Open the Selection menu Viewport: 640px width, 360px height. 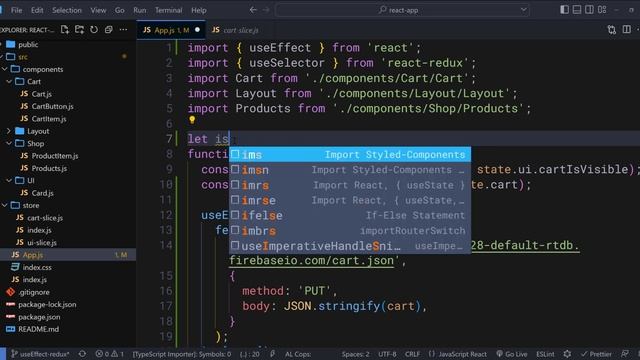point(67,10)
